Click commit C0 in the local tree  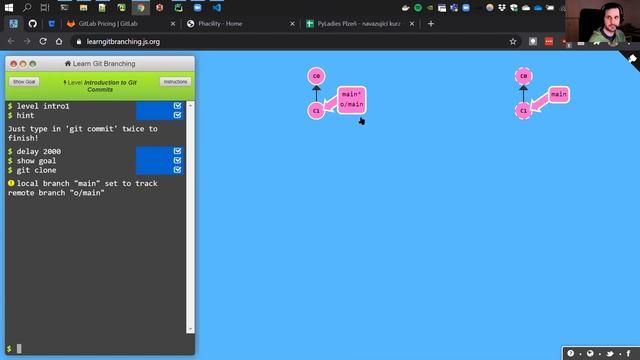coord(316,76)
